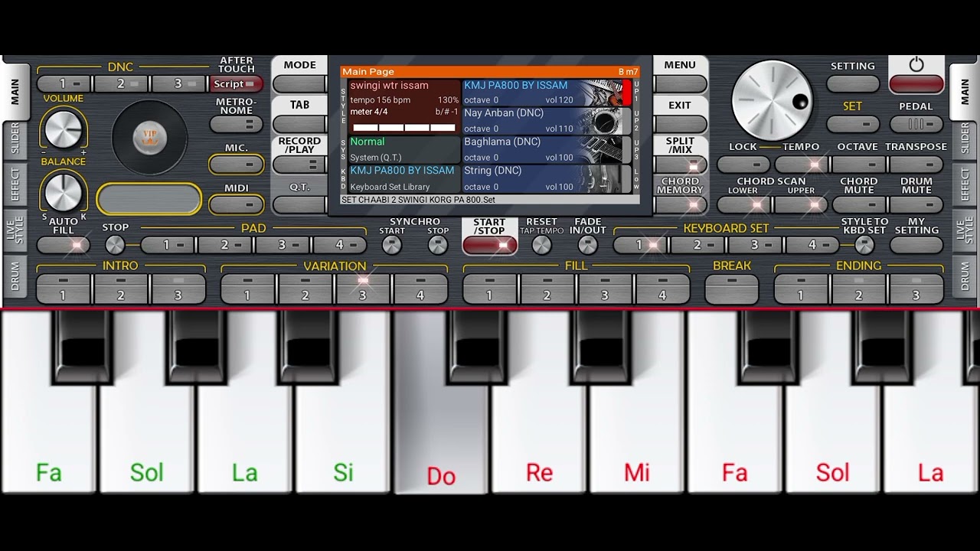Click the BREAK button
The width and height of the screenshot is (980, 551).
click(732, 289)
